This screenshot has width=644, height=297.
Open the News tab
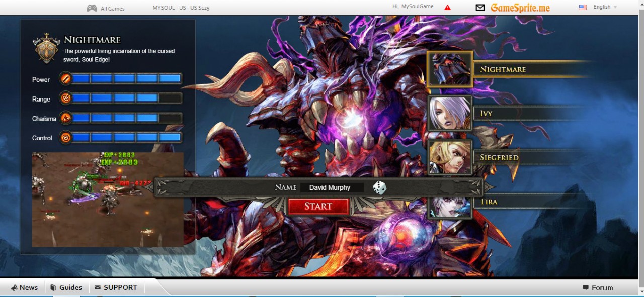pyautogui.click(x=24, y=287)
